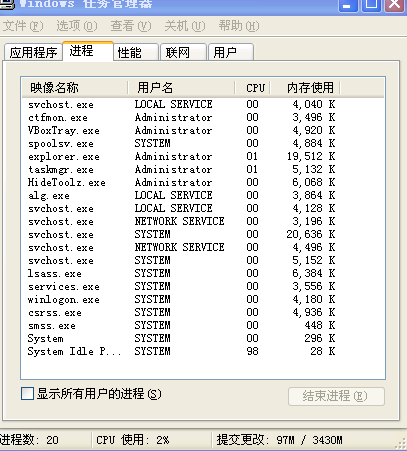Select the smss.exe process
407x451 pixels.
[203, 325]
